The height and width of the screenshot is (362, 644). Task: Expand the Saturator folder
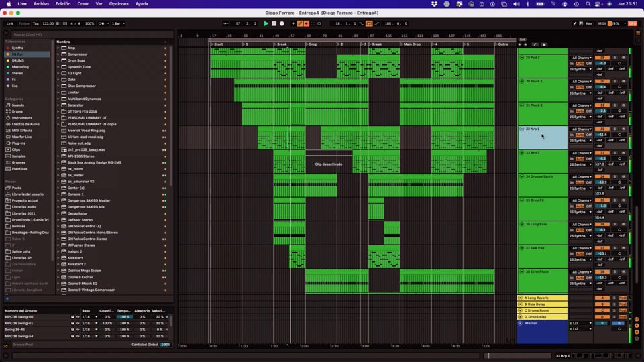pos(58,105)
